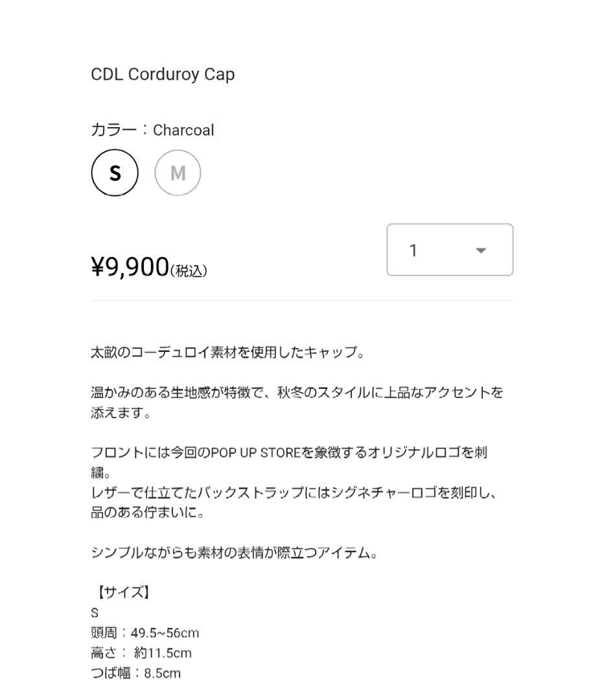Image resolution: width=604 pixels, height=700 pixels.
Task: Click the つば幅 measurement line
Action: click(136, 673)
